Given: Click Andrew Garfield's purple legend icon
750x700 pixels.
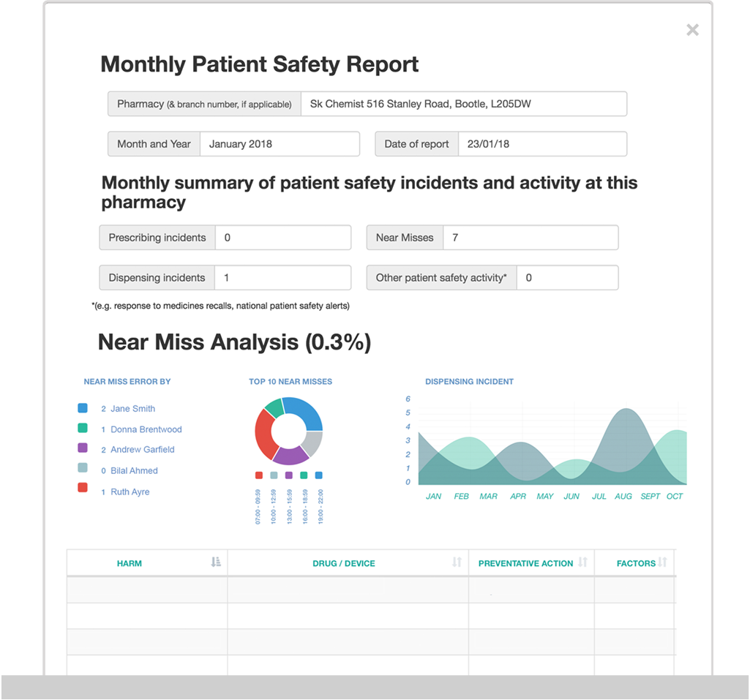Looking at the screenshot, I should tap(82, 448).
